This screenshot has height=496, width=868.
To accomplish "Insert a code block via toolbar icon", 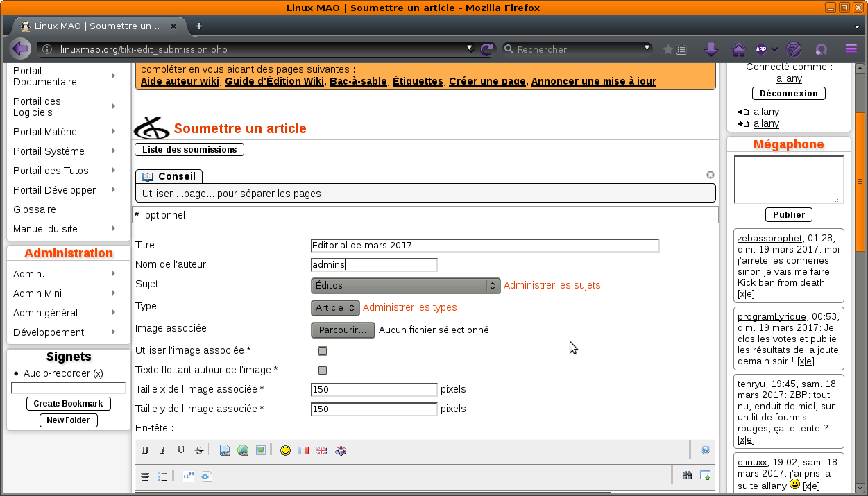I will [206, 477].
